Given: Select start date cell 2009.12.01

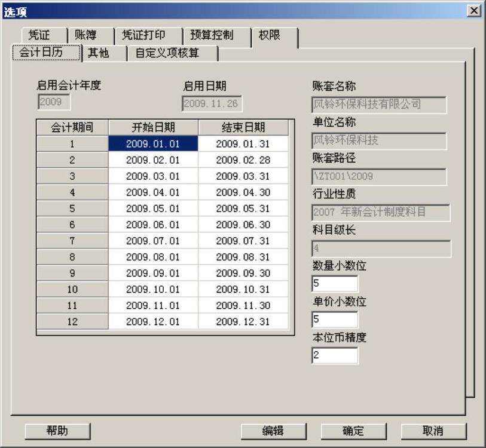Looking at the screenshot, I should (x=153, y=321).
